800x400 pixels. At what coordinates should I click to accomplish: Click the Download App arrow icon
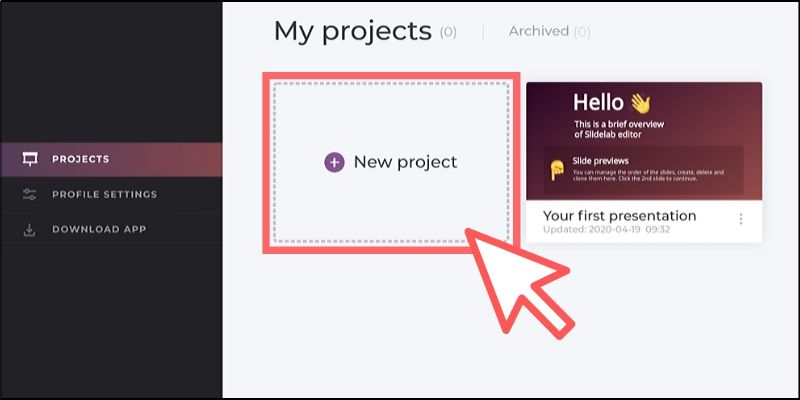[x=30, y=230]
